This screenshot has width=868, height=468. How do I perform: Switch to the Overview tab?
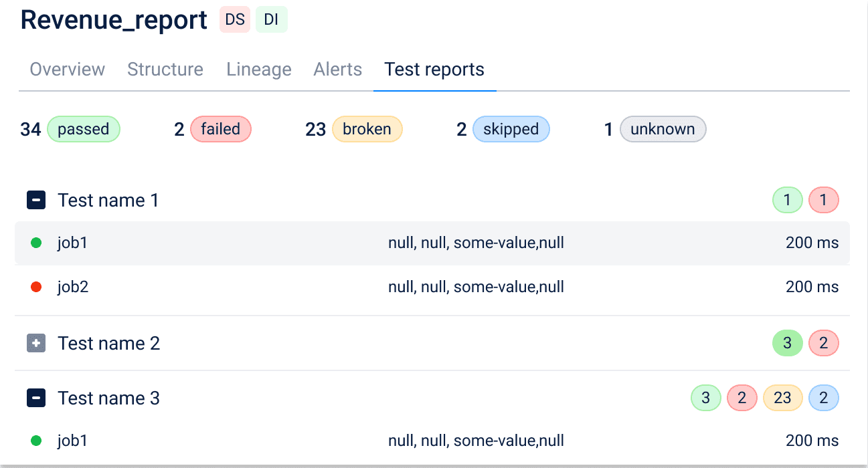pos(68,70)
